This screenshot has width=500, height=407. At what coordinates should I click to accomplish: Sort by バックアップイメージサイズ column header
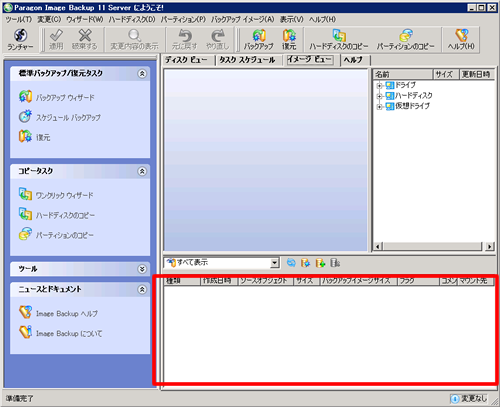click(359, 281)
